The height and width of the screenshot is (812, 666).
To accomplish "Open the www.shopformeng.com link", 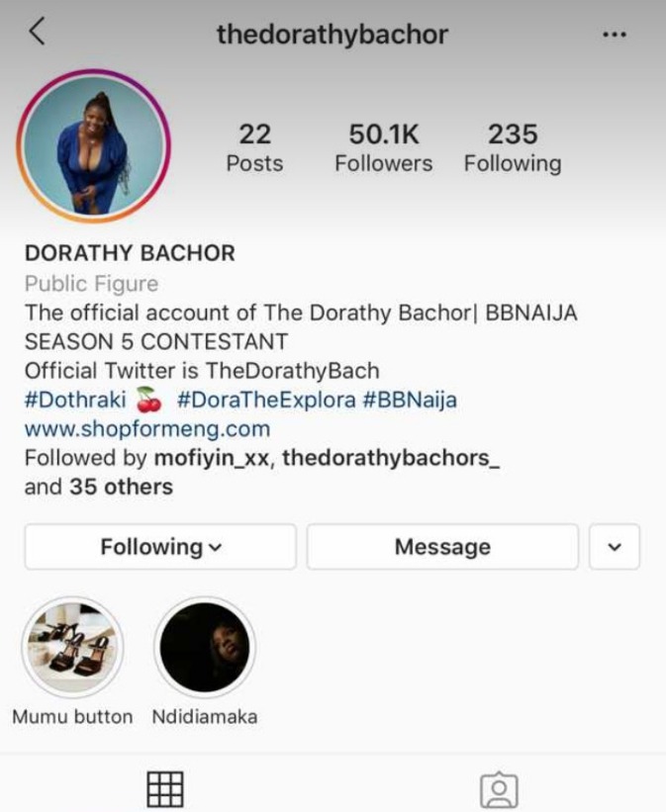I will click(147, 429).
